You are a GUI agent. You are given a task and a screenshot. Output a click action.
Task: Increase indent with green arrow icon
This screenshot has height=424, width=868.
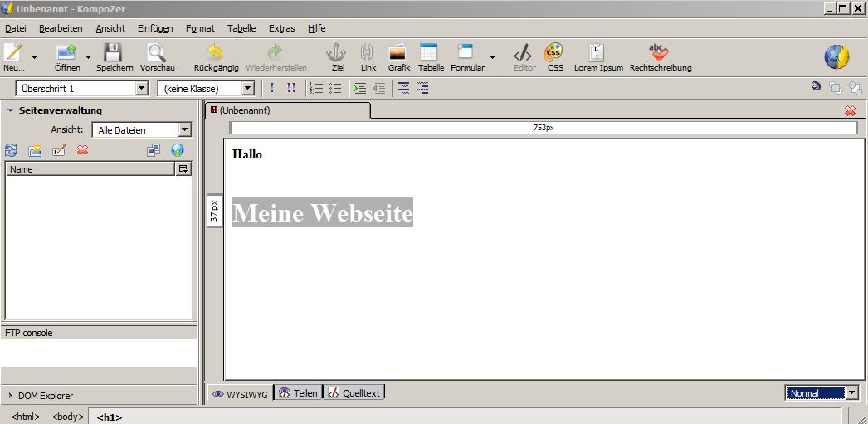click(x=360, y=88)
